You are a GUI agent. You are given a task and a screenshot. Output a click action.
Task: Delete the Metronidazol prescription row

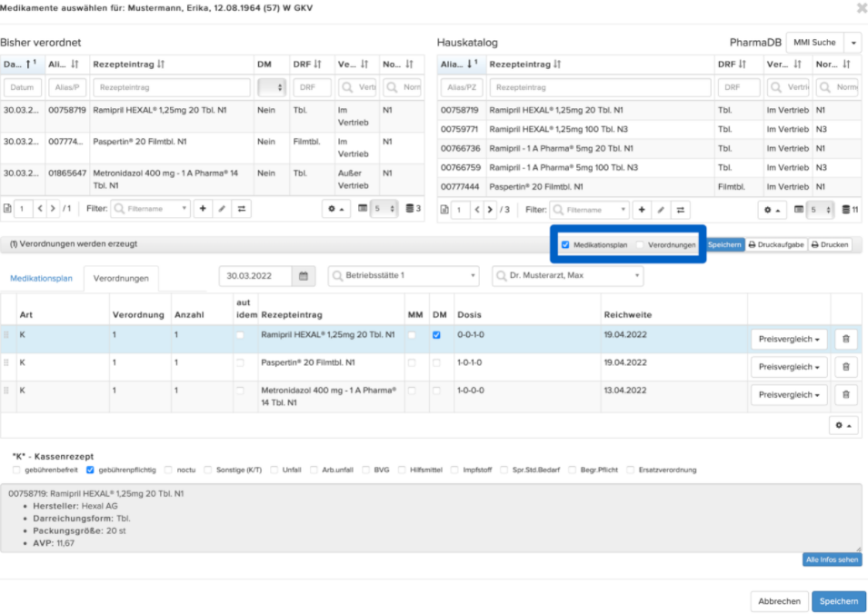click(846, 394)
